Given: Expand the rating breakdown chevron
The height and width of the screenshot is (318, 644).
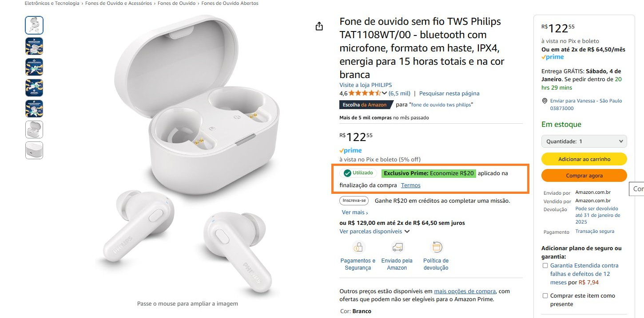Looking at the screenshot, I should 385,93.
